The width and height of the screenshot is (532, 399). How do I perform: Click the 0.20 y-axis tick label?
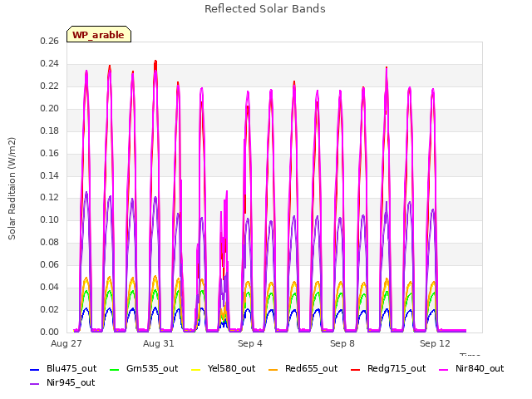[x=50, y=108]
